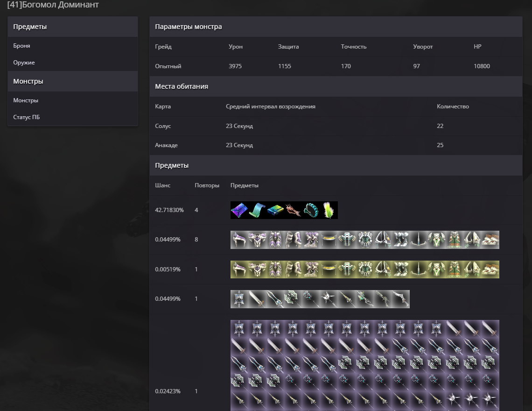Click the Богомол Доминант page title
Screen dimensions: 532x411
pyautogui.click(x=53, y=5)
